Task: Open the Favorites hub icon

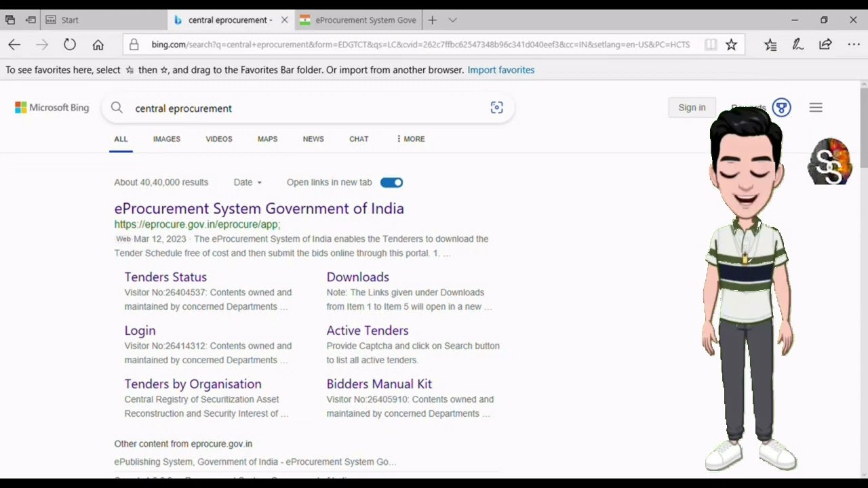Action: 770,45
